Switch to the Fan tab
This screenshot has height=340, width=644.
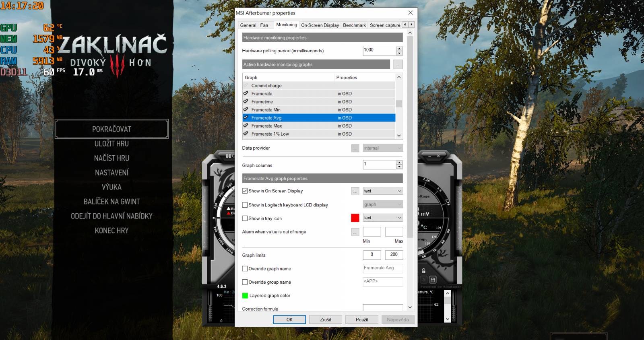[x=264, y=25]
